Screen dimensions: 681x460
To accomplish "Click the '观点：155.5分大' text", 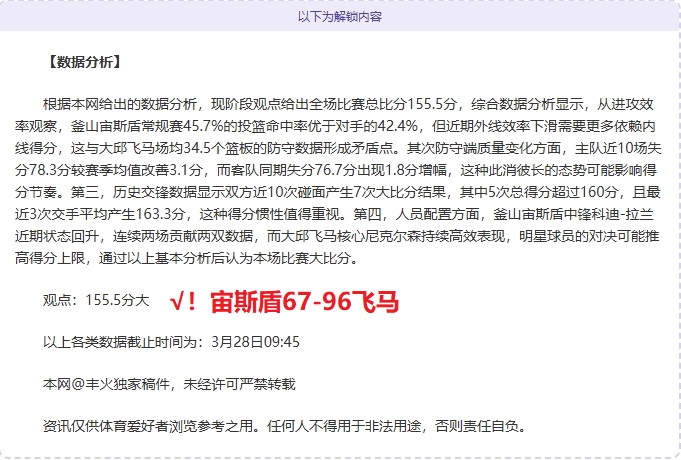I will 96,300.
